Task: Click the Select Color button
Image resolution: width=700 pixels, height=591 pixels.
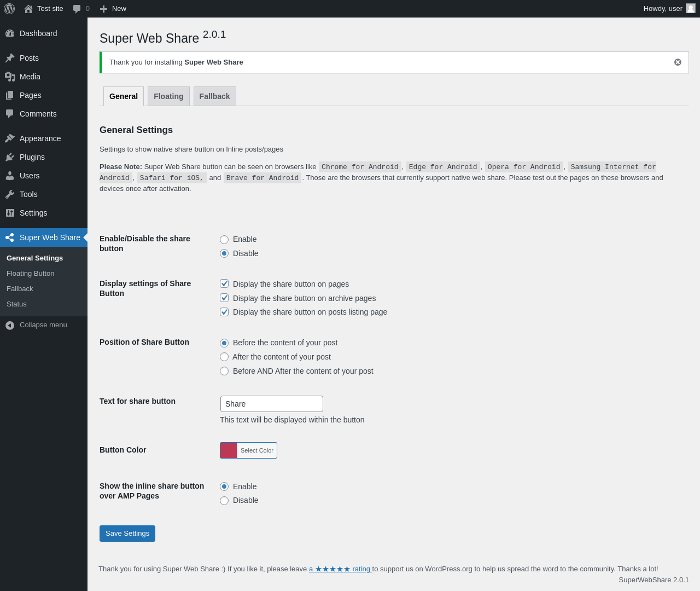Action: [257, 450]
